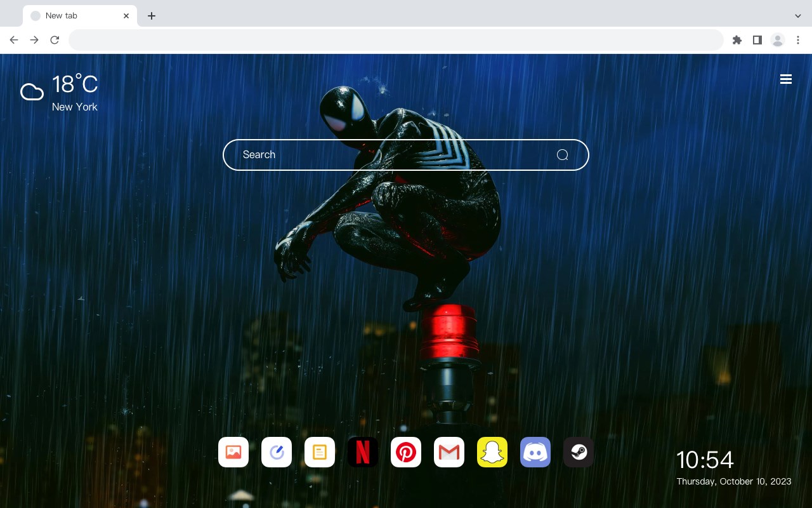Focus the browser address bar
Viewport: 812px width, 508px height.
tap(396, 40)
